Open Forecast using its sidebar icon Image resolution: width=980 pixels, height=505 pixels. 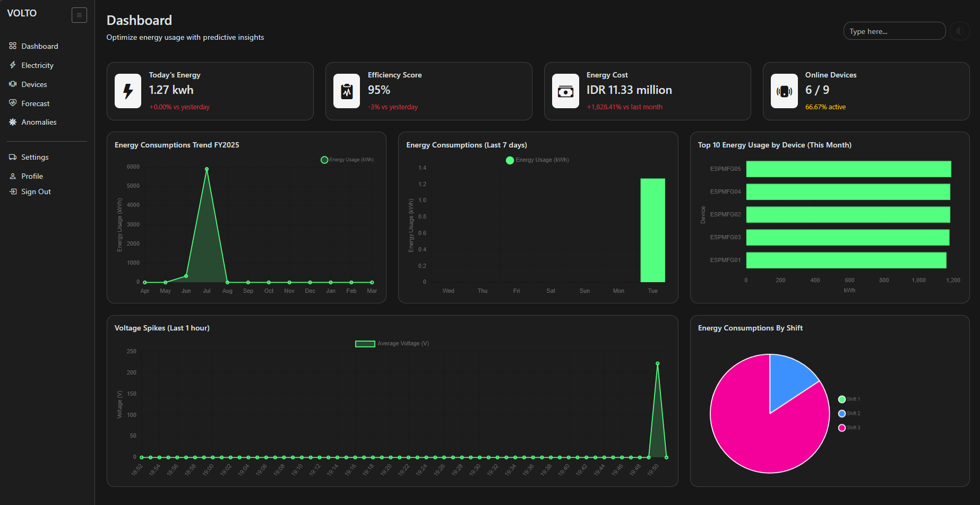12,103
